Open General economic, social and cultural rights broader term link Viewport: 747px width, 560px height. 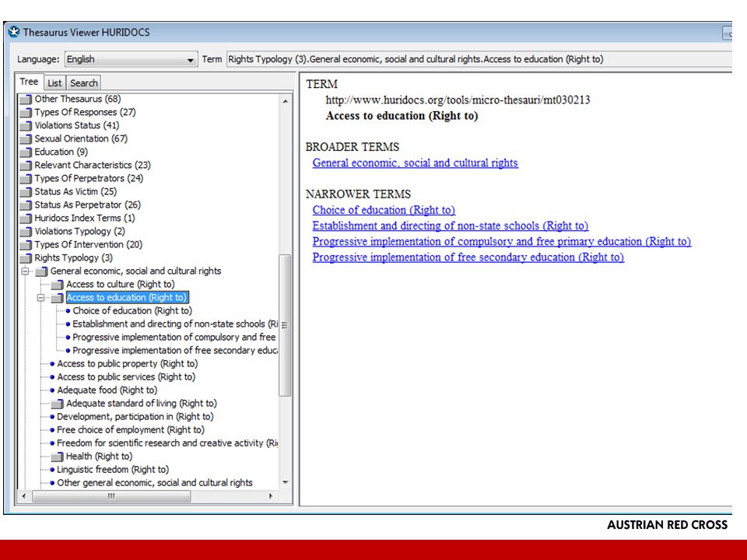[x=416, y=163]
